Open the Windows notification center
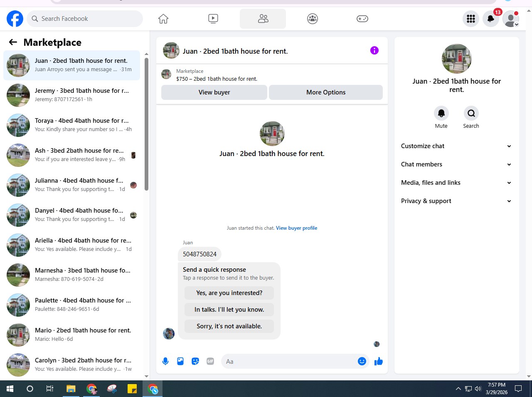 coord(518,389)
